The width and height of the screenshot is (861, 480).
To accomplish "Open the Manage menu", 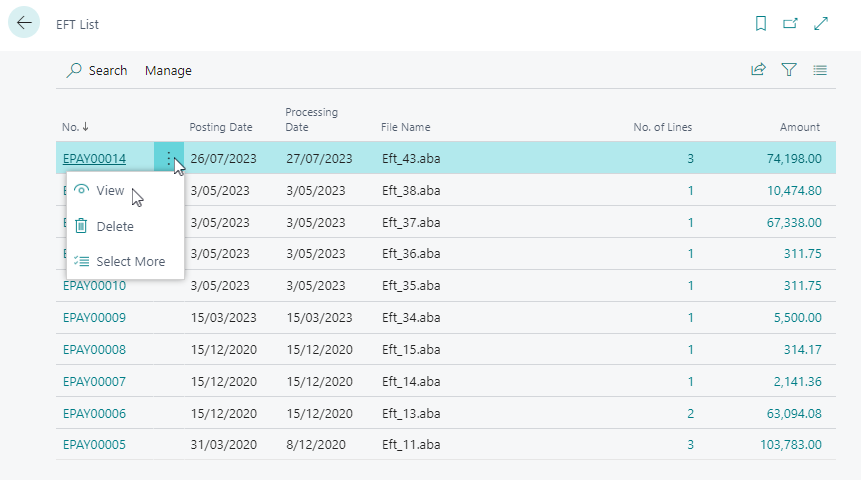I will [168, 70].
